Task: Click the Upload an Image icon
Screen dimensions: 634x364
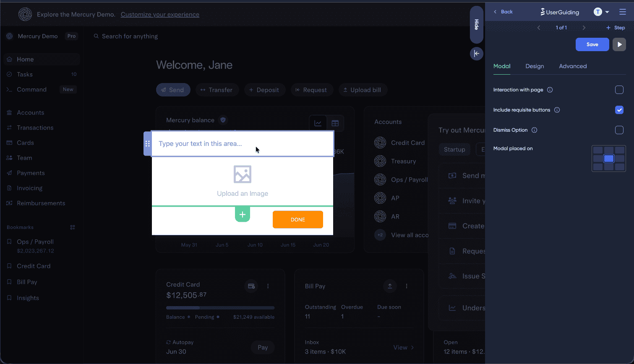Action: pos(243,174)
